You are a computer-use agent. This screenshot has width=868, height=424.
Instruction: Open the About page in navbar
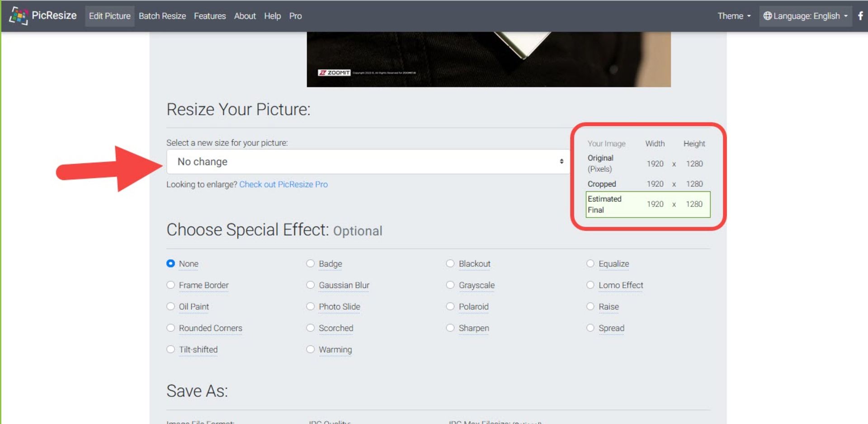(x=245, y=16)
